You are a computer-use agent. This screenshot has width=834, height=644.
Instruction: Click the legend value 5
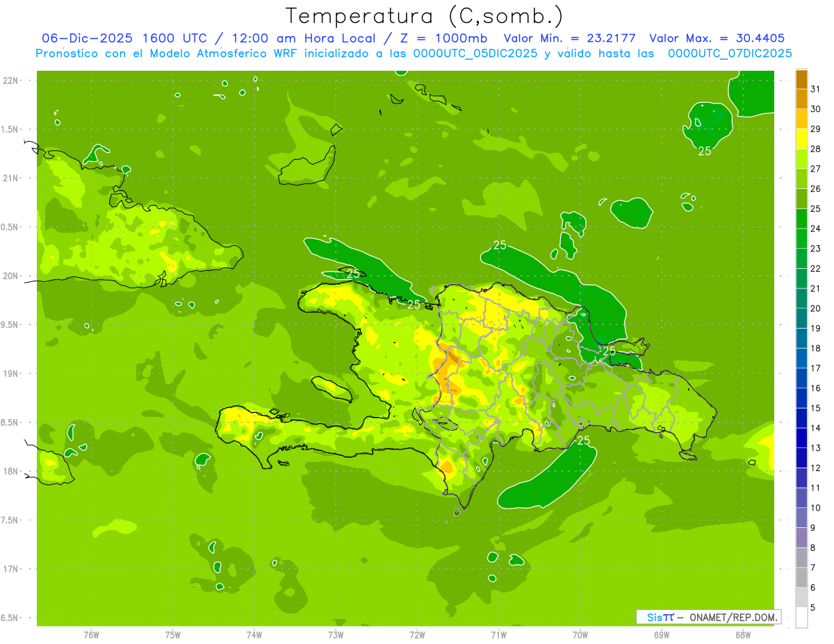click(812, 608)
